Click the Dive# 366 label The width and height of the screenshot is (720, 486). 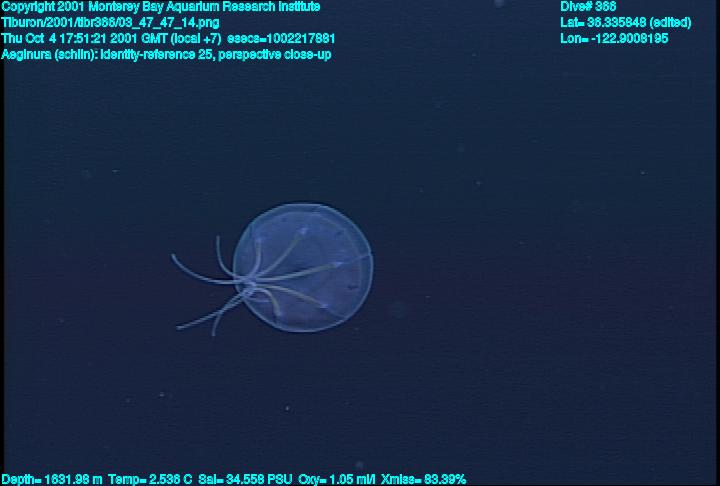point(588,7)
